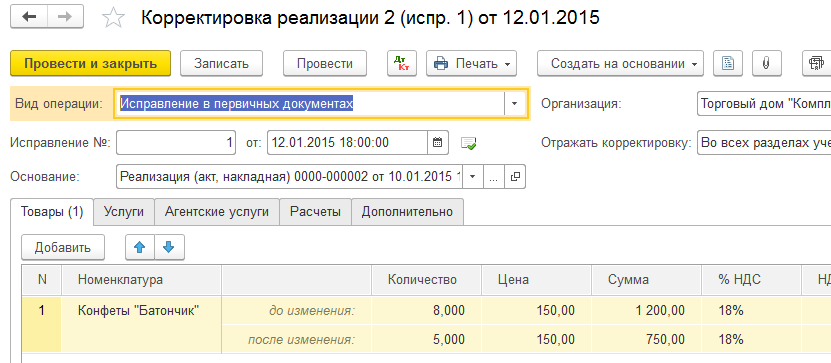The image size is (831, 363).
Task: Click the Основание text field
Action: click(290, 176)
